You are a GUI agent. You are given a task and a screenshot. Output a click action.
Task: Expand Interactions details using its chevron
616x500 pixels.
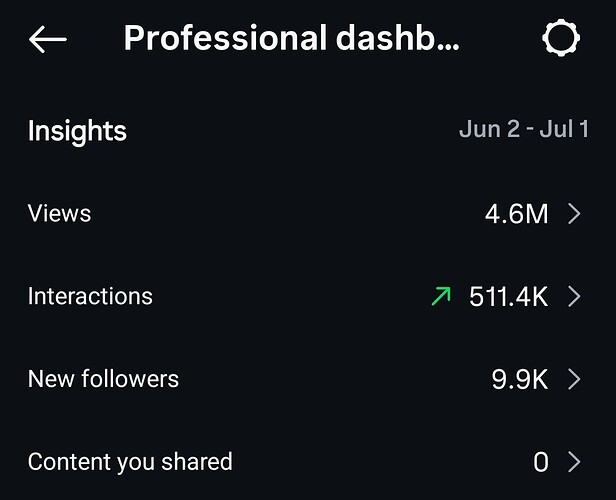574,297
